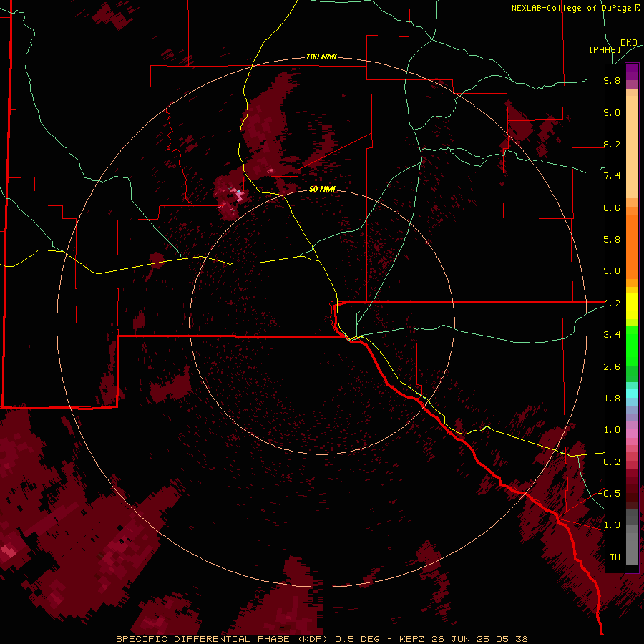644x644 pixels.
Task: Click the 8.2 value on the color scale
Action: (x=612, y=144)
